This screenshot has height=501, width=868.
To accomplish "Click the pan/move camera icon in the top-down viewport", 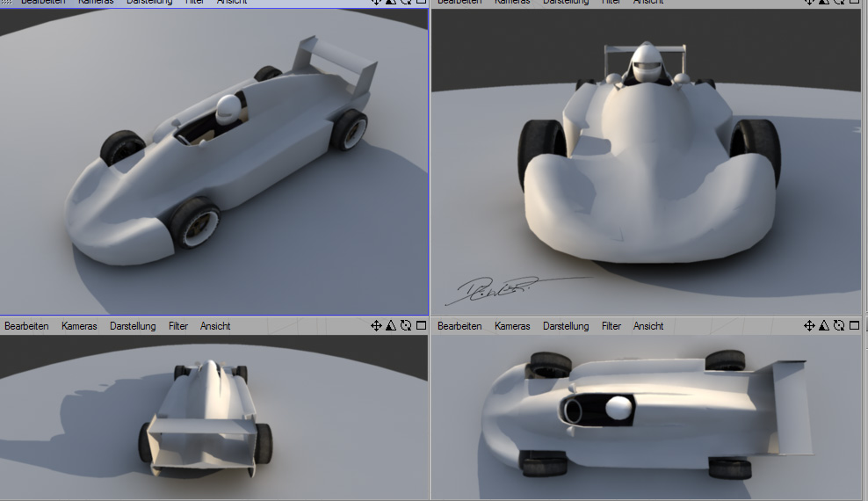I will click(x=809, y=326).
